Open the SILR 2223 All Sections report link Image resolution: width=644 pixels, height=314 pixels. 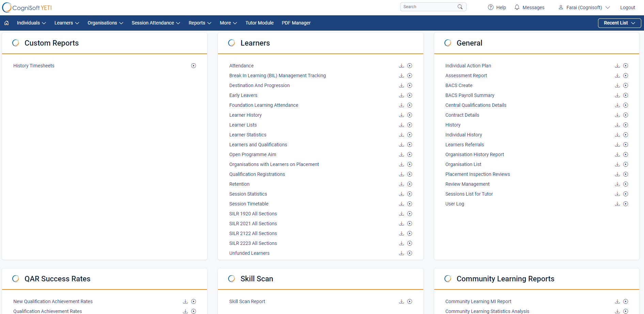tap(253, 243)
